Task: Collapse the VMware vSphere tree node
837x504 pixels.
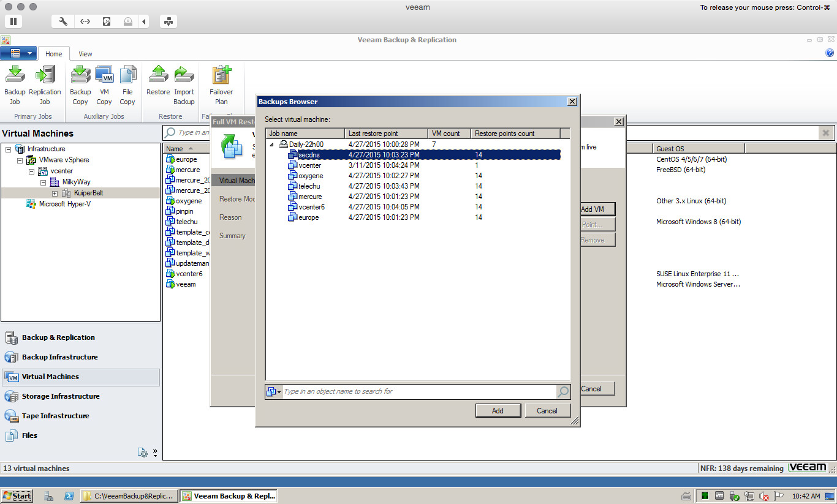Action: (20, 160)
